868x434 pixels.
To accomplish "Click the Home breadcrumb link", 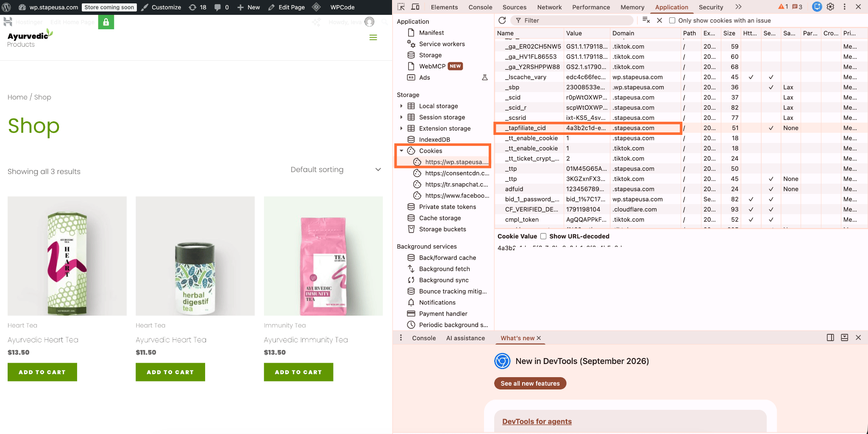I will click(x=17, y=97).
